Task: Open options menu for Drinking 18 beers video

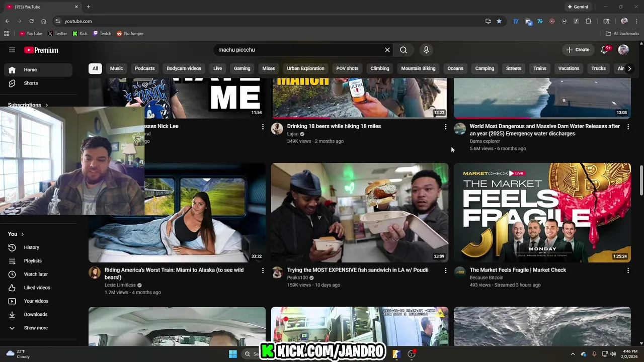Action: [x=445, y=127]
